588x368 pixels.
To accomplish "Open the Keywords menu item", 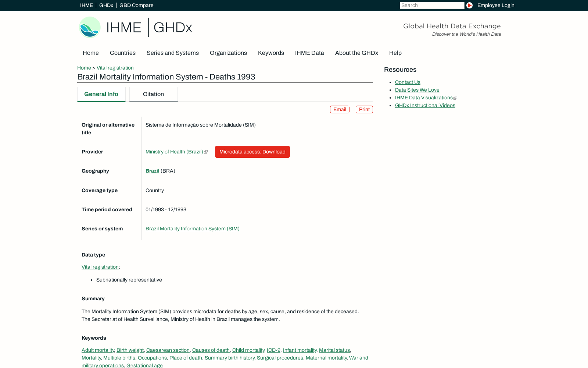I will [271, 53].
